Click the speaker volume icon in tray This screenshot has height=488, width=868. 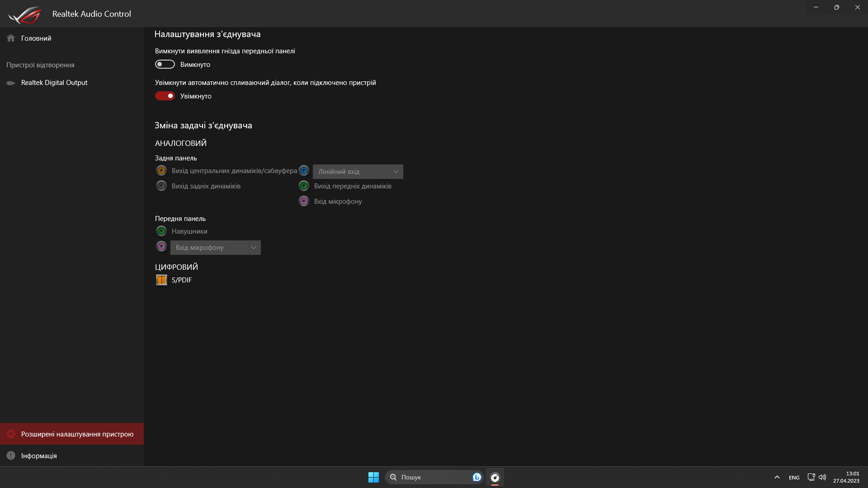(822, 477)
